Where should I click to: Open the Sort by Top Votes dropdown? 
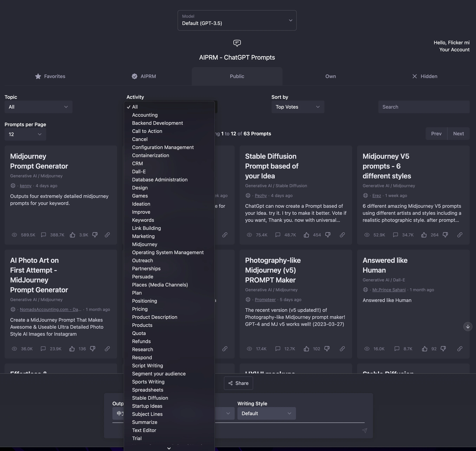click(298, 107)
